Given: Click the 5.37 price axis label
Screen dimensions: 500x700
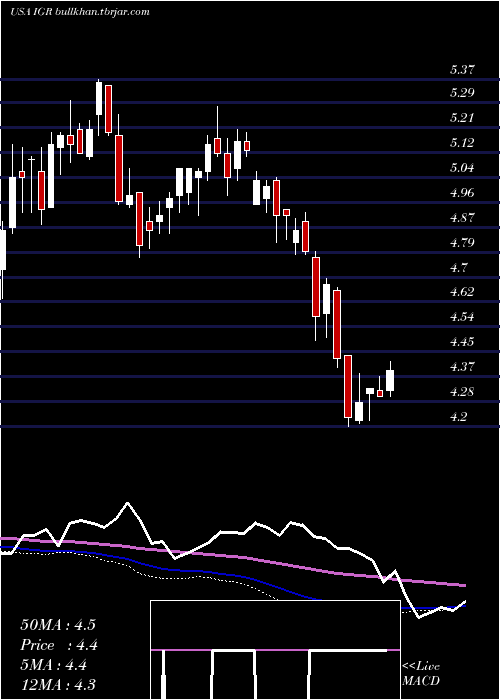Looking at the screenshot, I should click(x=462, y=70).
